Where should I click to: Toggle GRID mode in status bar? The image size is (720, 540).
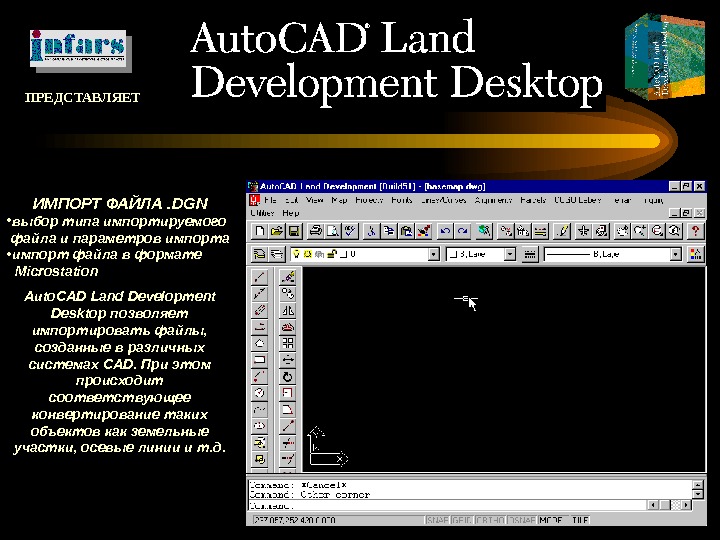tap(461, 520)
